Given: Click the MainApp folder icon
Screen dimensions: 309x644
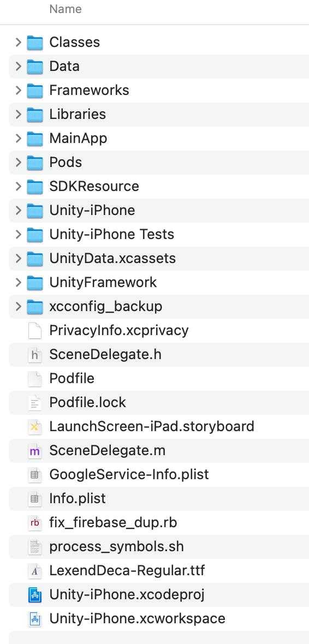Looking at the screenshot, I should pos(35,139).
